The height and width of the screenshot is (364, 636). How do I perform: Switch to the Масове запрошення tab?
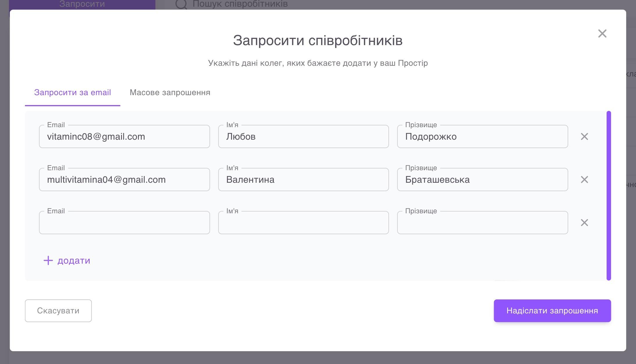coord(170,93)
